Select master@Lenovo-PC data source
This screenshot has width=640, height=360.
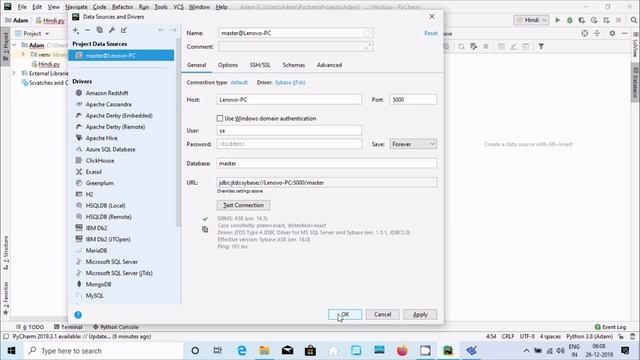tap(121, 56)
